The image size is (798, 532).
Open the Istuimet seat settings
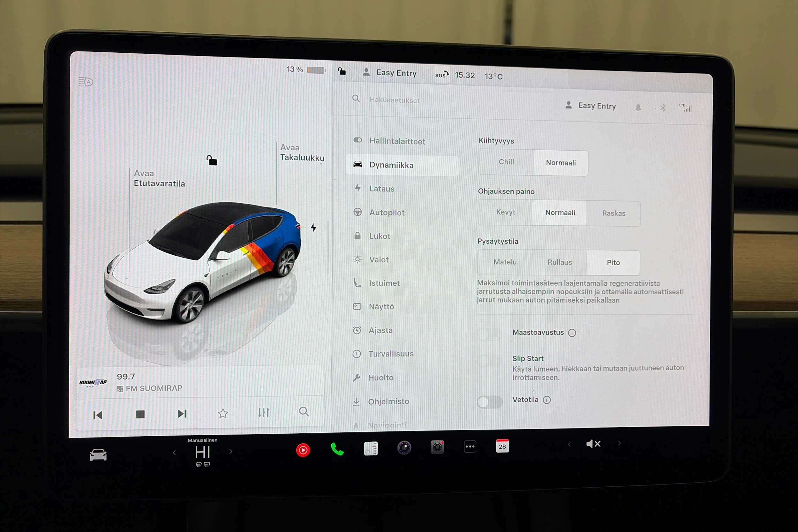(x=384, y=283)
